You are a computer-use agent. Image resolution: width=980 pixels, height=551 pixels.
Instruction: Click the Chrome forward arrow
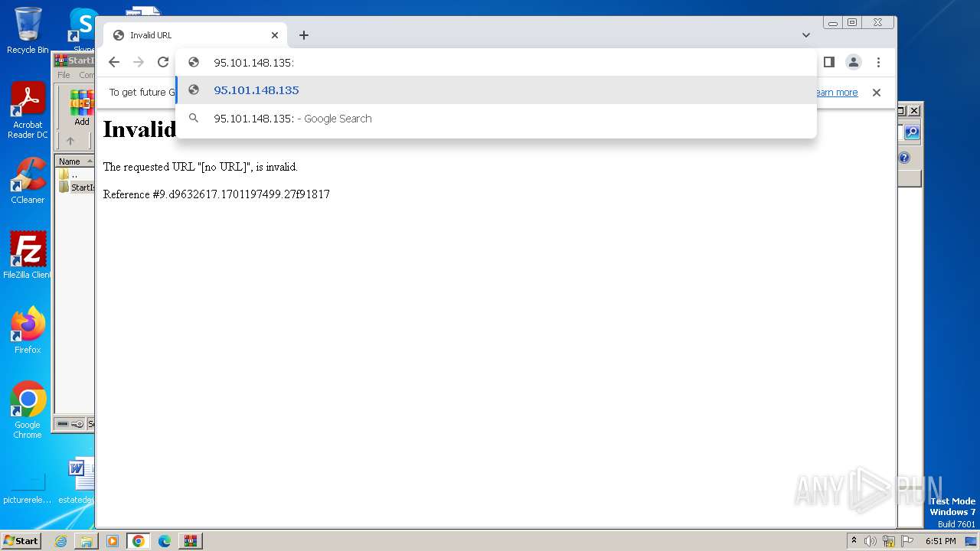click(139, 63)
